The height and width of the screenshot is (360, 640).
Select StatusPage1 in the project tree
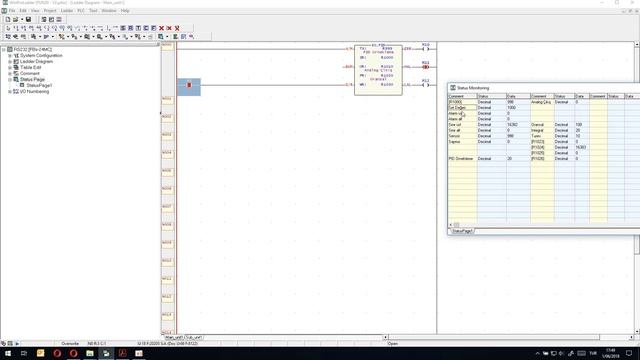[39, 86]
